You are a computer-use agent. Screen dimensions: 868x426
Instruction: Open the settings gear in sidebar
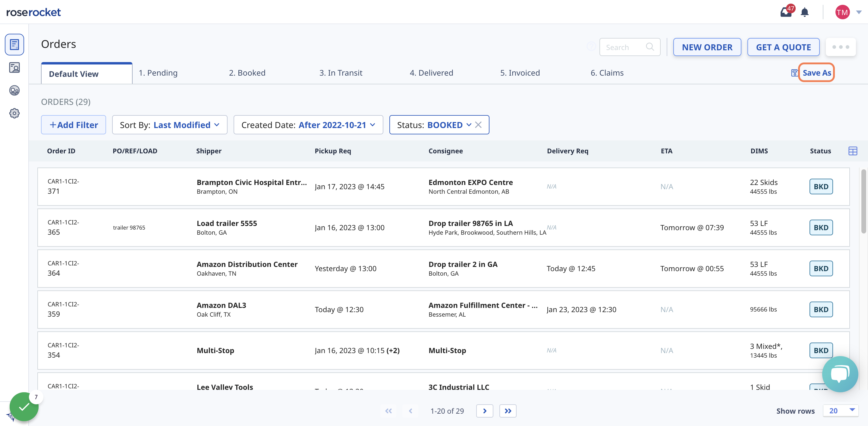pos(14,113)
